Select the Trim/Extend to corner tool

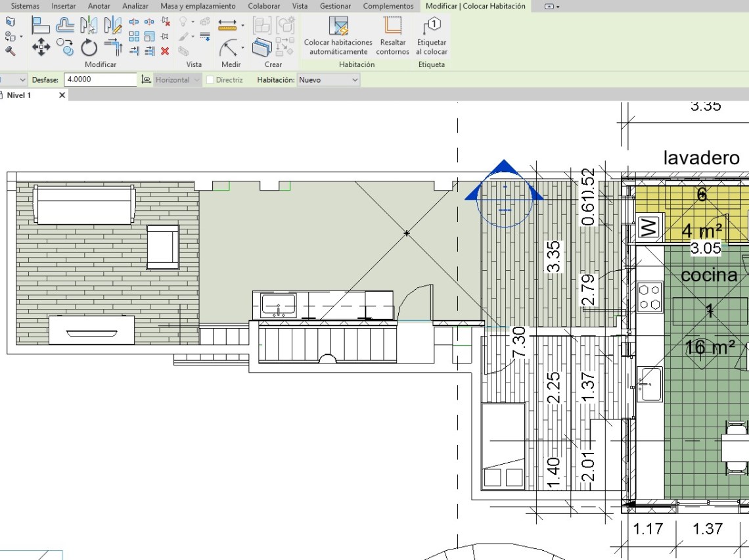pyautogui.click(x=113, y=47)
